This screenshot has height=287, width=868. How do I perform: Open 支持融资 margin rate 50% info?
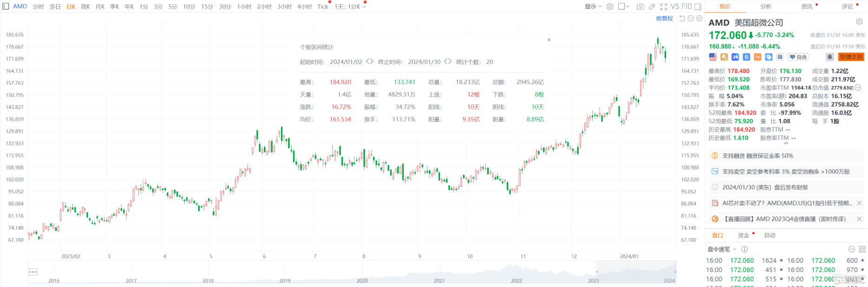[786, 156]
